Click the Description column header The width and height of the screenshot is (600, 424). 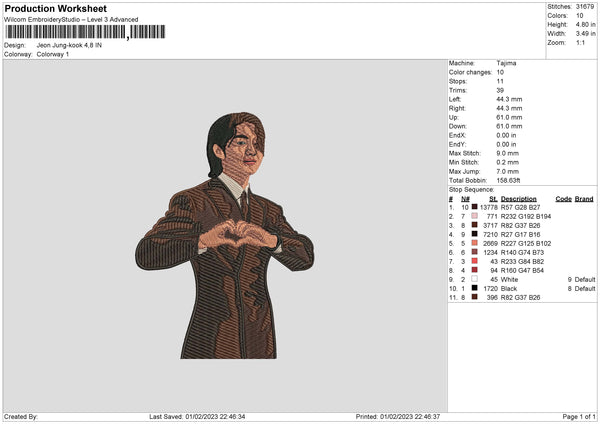tap(518, 199)
